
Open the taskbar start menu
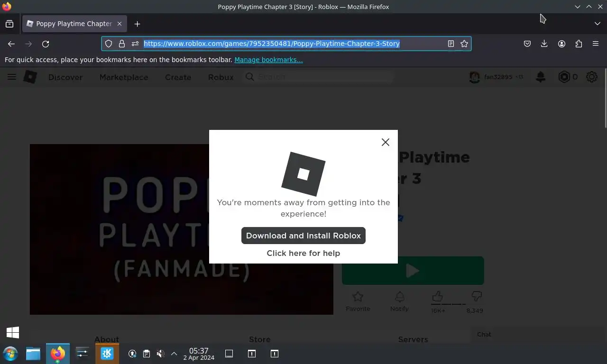pyautogui.click(x=10, y=354)
